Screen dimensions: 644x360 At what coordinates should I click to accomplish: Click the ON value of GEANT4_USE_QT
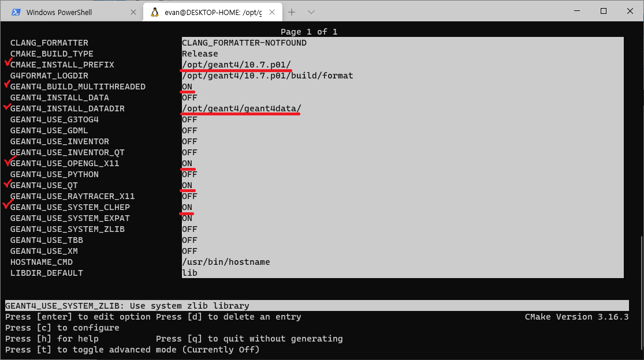[187, 185]
